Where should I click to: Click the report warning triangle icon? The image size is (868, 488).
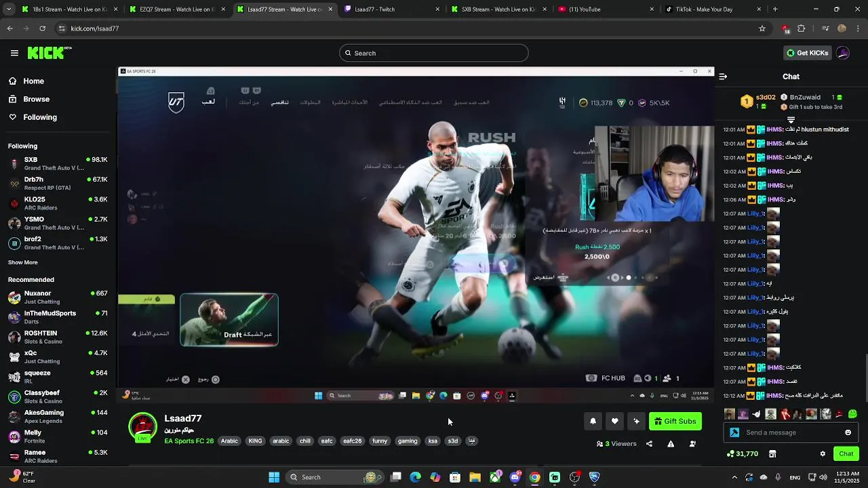click(x=671, y=444)
